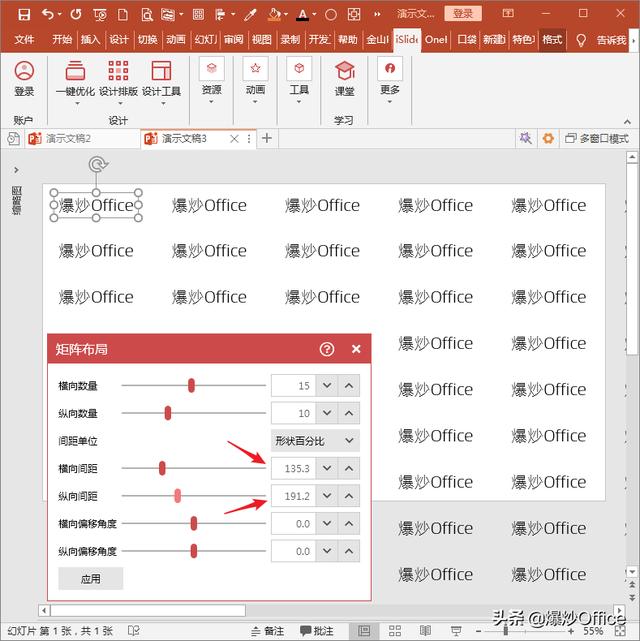640x641 pixels.
Task: Click the font color A icon
Action: tap(302, 15)
